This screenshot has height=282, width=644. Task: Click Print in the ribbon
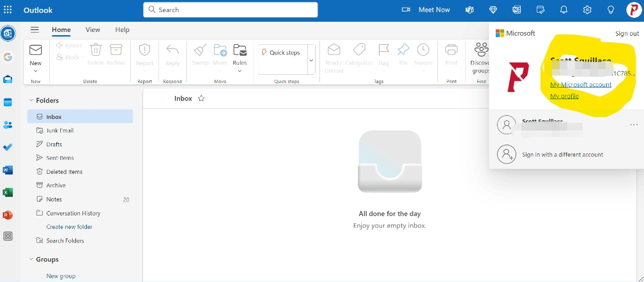point(451,55)
